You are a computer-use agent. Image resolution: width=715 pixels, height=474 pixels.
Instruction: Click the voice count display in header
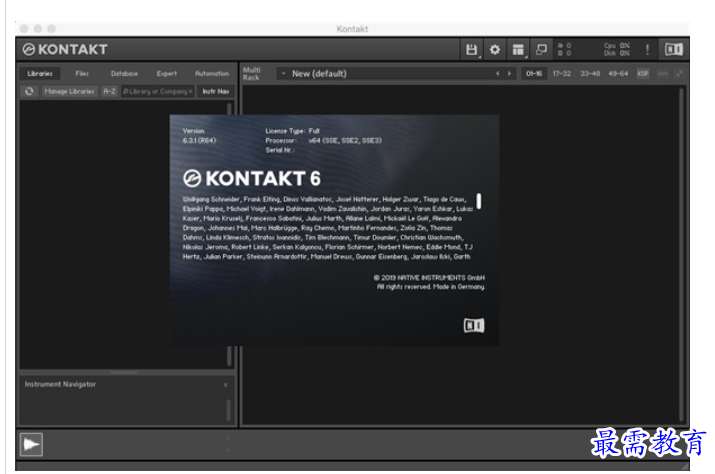[x=565, y=49]
